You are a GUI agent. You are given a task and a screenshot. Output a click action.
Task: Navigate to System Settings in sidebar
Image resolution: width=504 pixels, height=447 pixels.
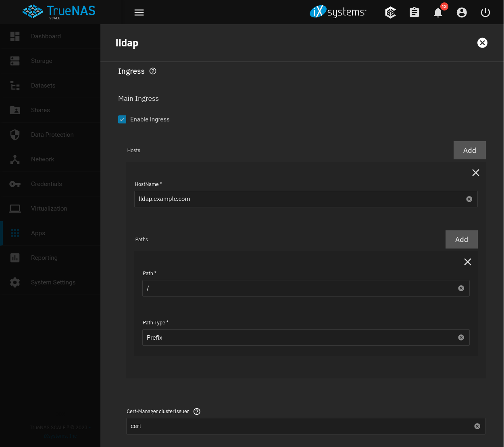(x=53, y=282)
